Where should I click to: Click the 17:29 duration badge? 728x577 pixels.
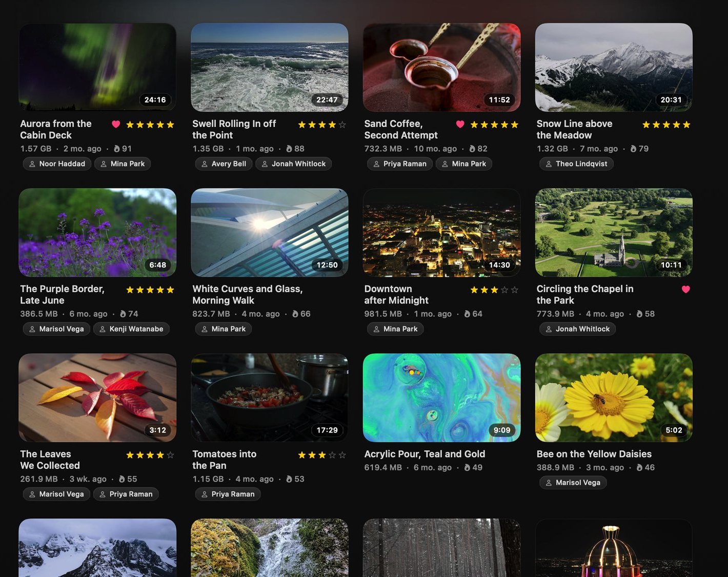tap(327, 430)
